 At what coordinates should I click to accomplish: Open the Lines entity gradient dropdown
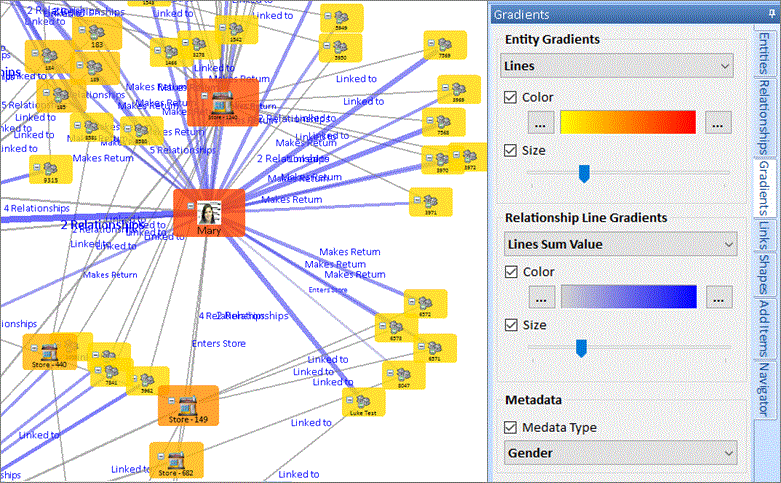coord(618,66)
